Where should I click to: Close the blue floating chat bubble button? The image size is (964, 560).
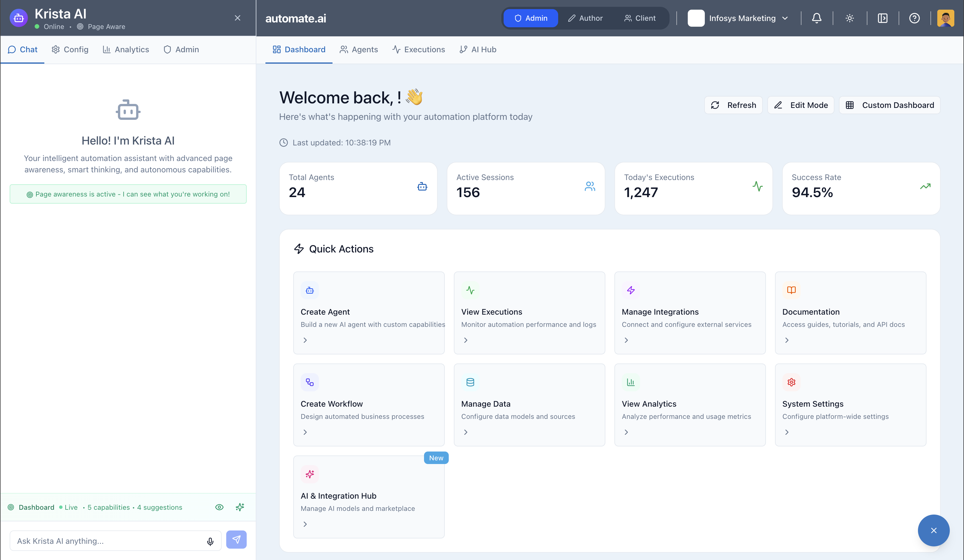tap(933, 530)
